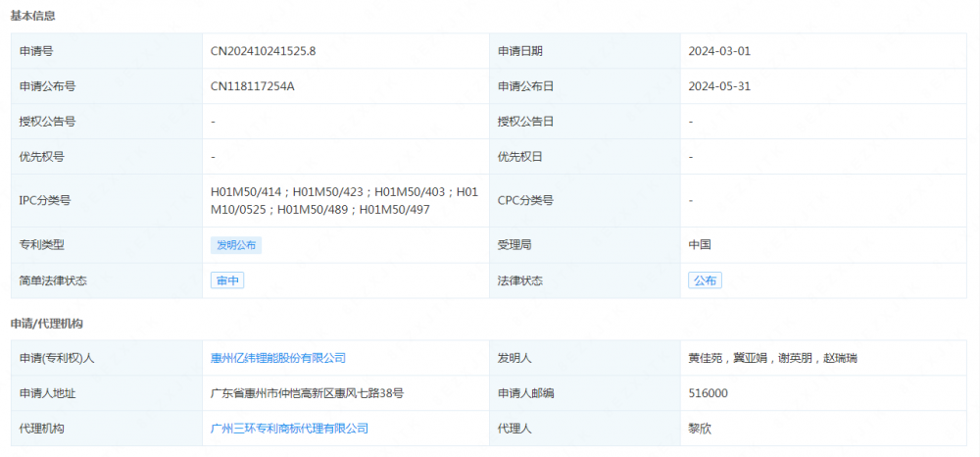Click the CPC分类号 label cell
Screen dimensions: 980x457
click(585, 201)
